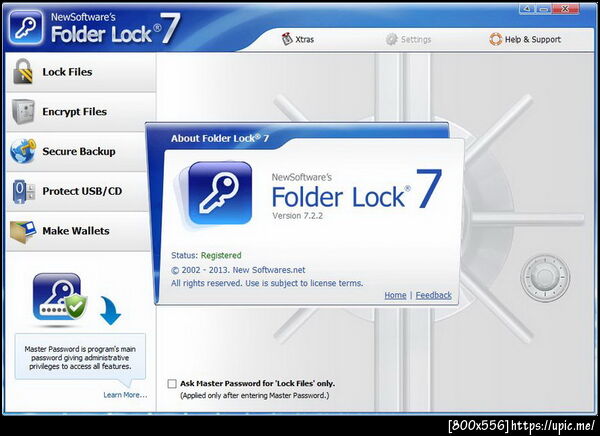
Task: Select Protect USB/CD label
Action: (x=82, y=191)
